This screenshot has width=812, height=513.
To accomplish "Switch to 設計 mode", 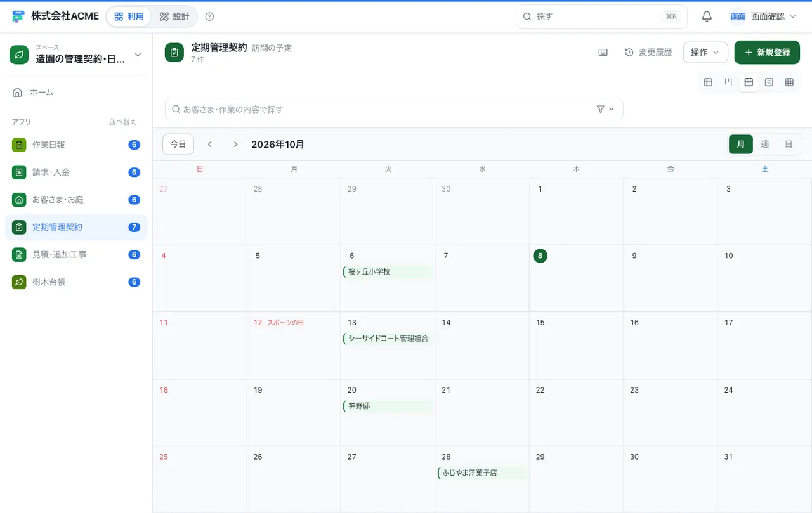I will point(174,16).
